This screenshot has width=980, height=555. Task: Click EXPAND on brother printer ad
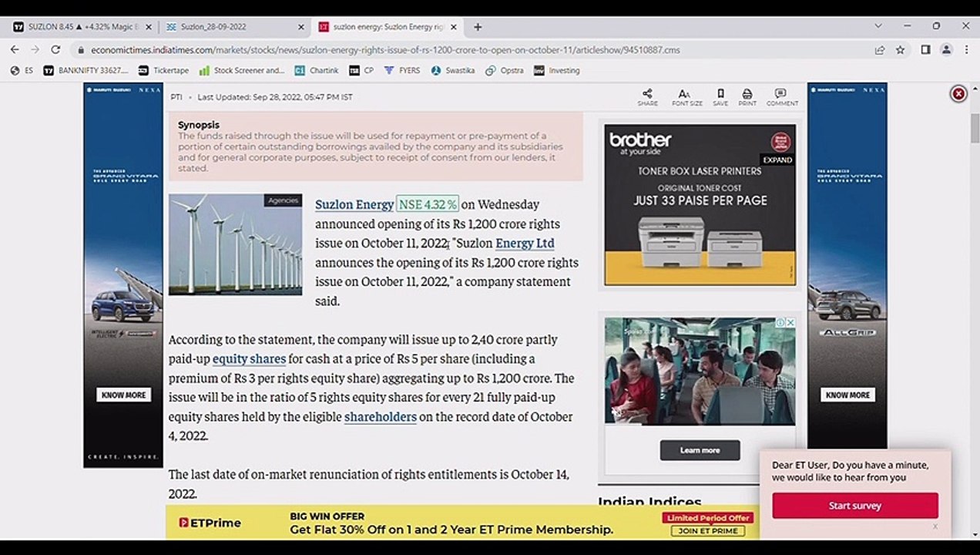777,160
